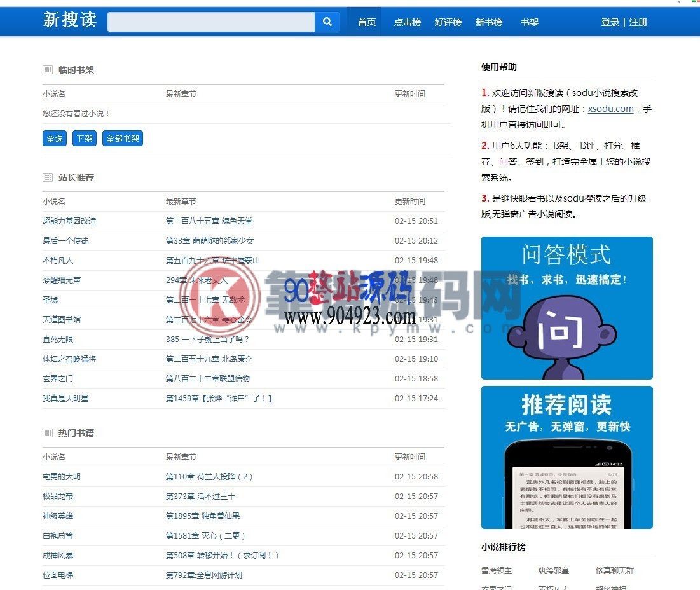Click the 登录 link
This screenshot has height=590, width=700.
point(610,22)
